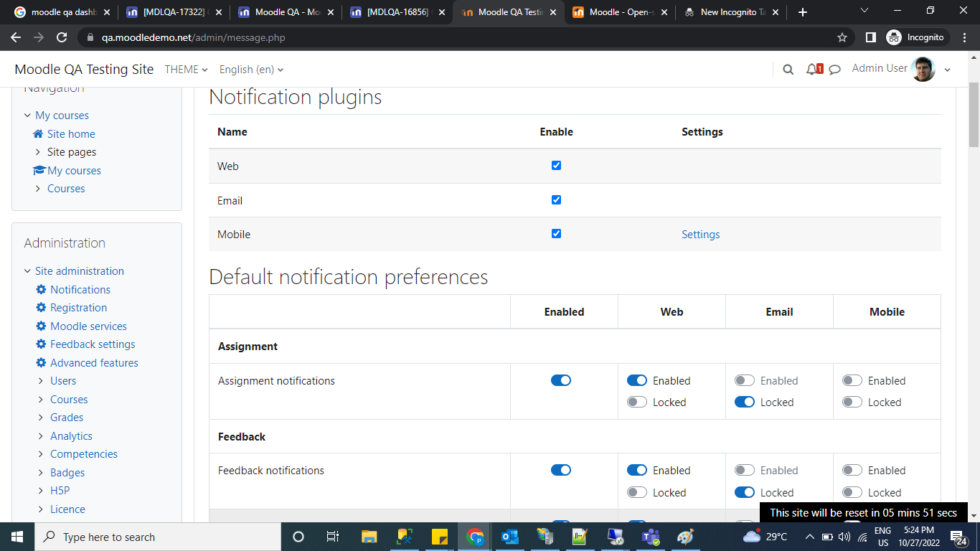Uncheck the Web notification plugin checkbox
The image size is (980, 551).
556,166
